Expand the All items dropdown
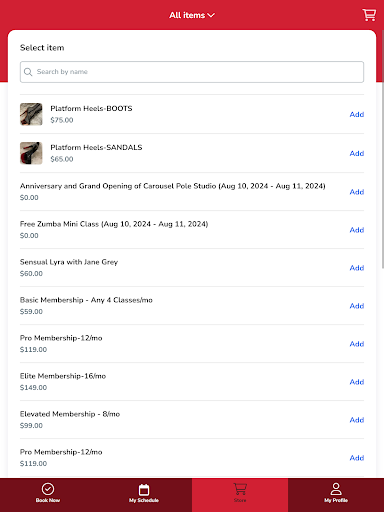Image resolution: width=384 pixels, height=512 pixels. [192, 15]
